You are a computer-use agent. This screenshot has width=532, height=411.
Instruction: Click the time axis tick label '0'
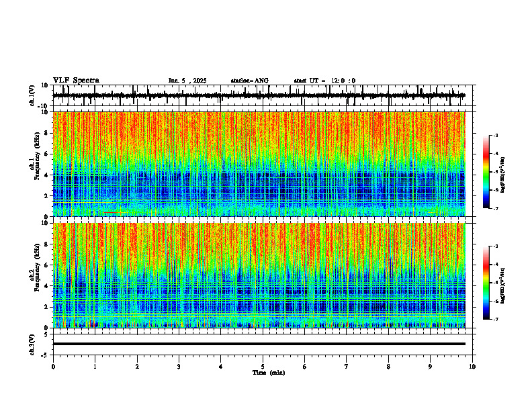click(x=53, y=367)
